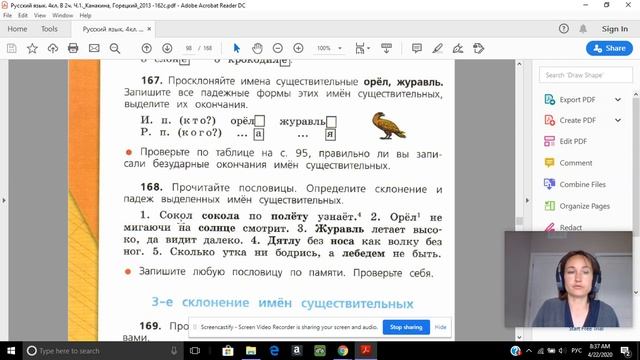Open the Help menu
The height and width of the screenshot is (360, 640).
tap(85, 16)
